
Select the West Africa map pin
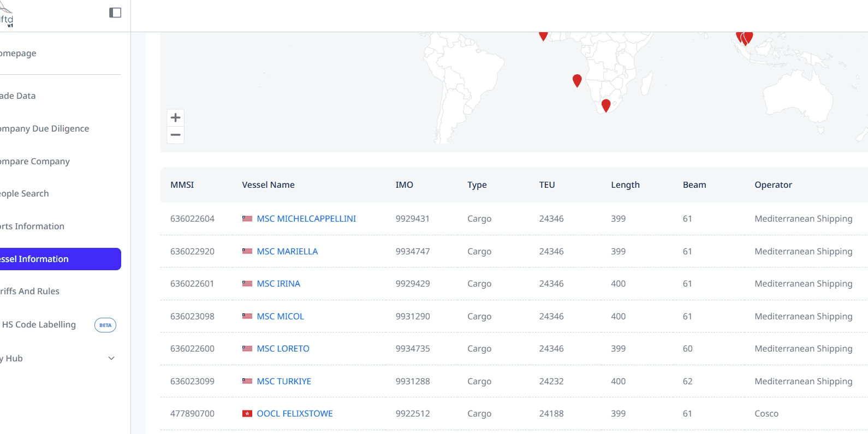543,36
